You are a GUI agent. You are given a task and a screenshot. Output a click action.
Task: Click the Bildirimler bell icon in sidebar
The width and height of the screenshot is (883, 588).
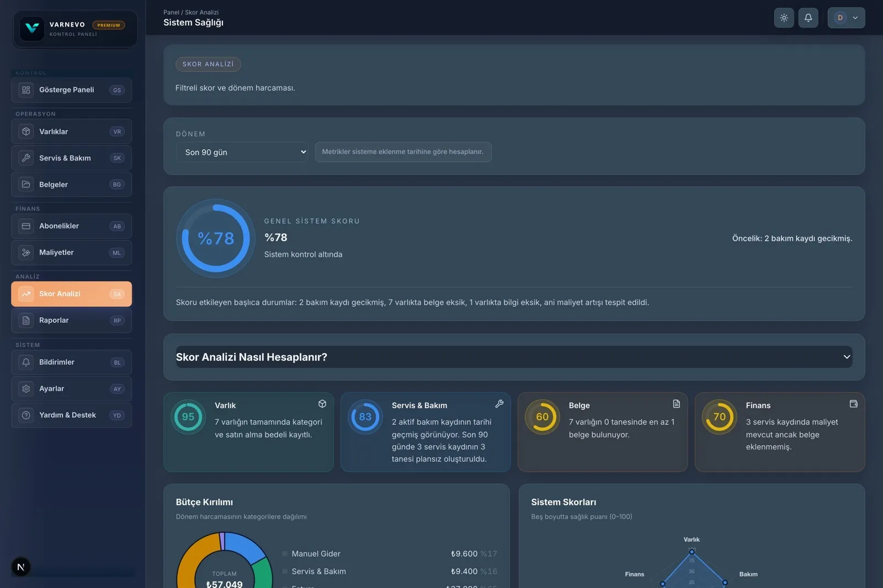[x=26, y=362]
